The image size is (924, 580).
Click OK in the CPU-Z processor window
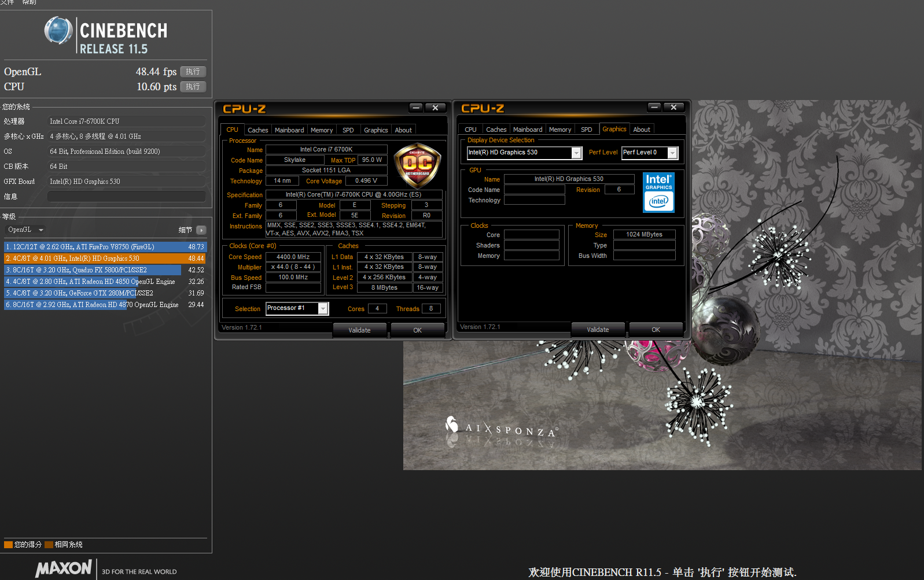tap(418, 330)
